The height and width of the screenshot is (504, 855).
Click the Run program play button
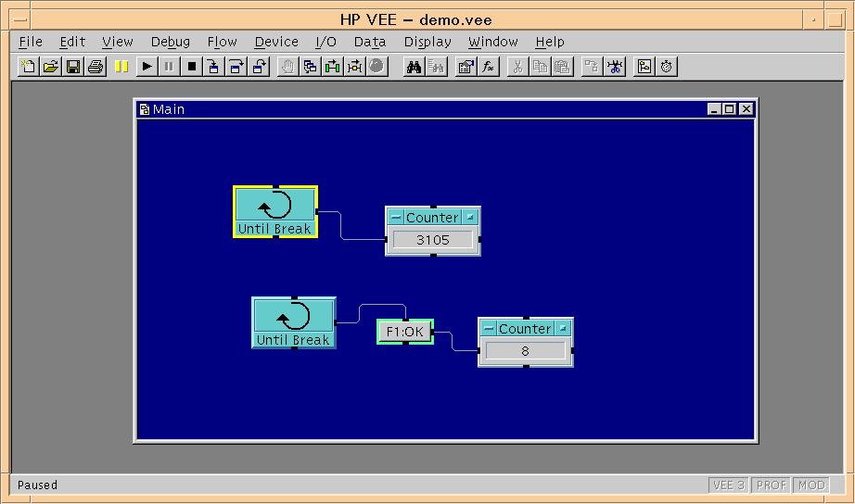147,67
